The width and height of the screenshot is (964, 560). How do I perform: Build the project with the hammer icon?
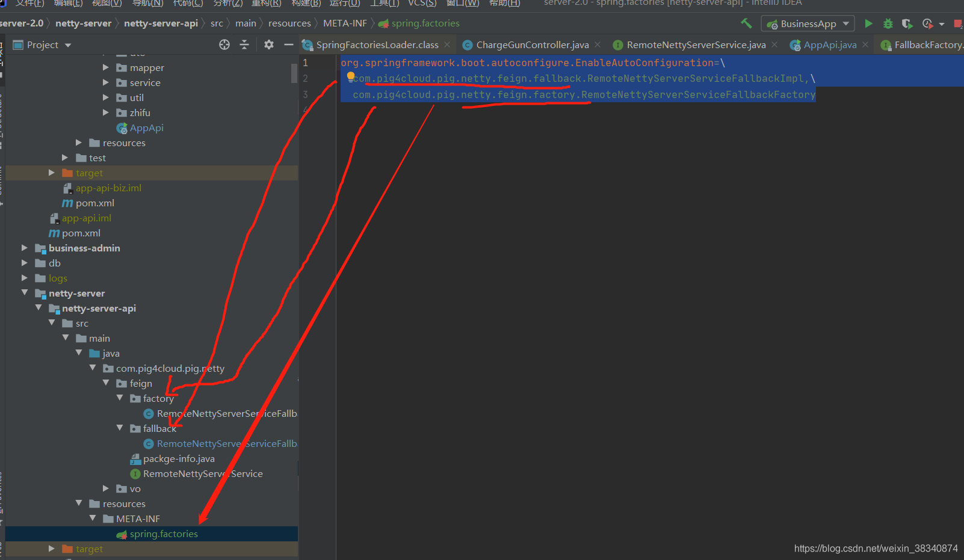click(x=746, y=23)
